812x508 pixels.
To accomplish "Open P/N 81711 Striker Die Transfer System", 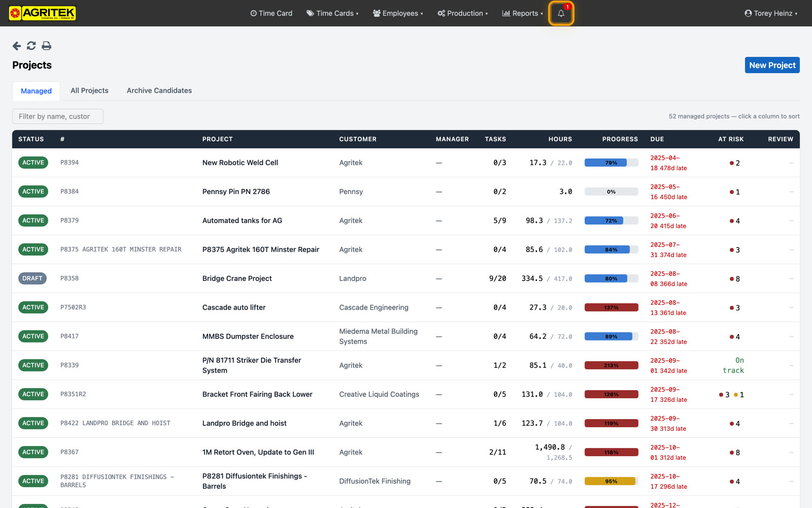I will coord(252,365).
